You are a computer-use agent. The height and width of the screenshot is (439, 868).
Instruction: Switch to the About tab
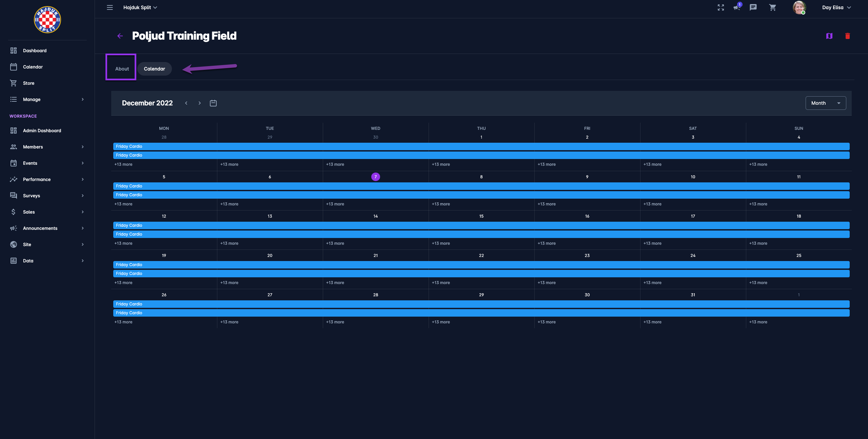point(122,69)
